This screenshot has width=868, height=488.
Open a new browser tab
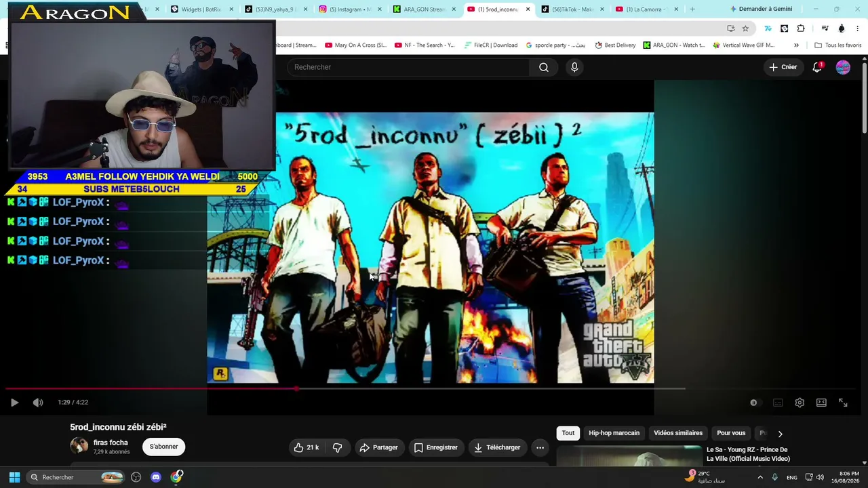point(692,9)
